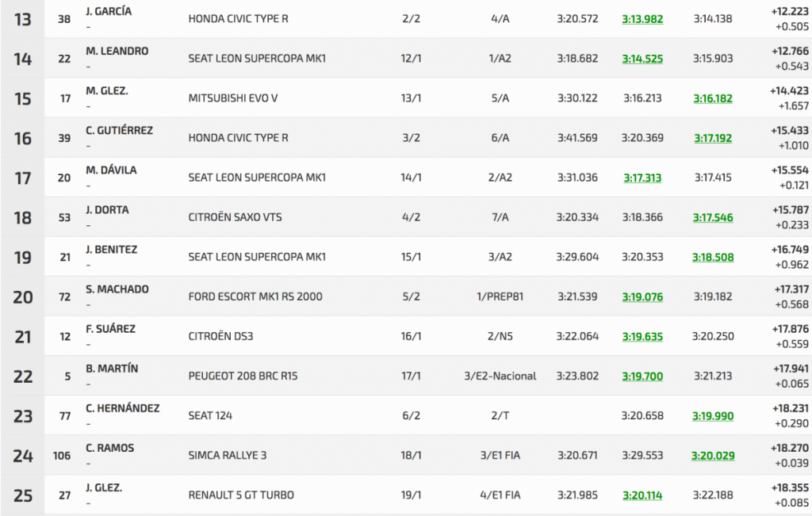Select the C. GUTIÉRREZ driver name
The height and width of the screenshot is (516, 812).
pyautogui.click(x=119, y=130)
